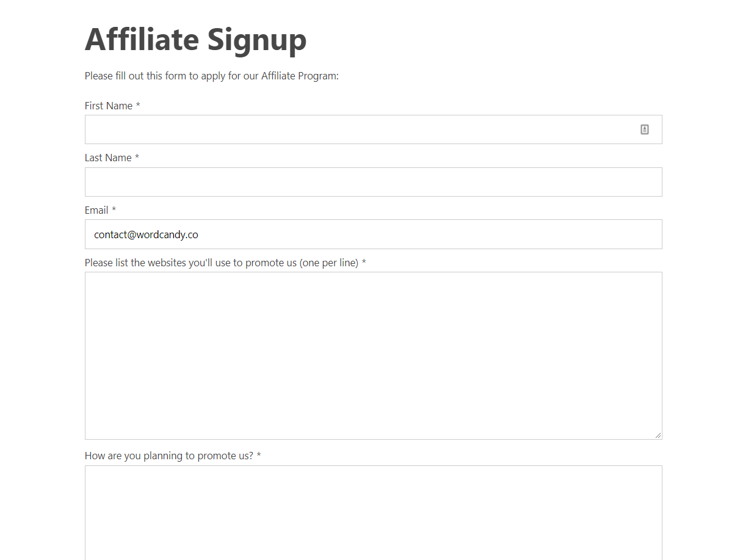Screen dimensions: 754x560
Task: Click the asterisk after the promote question
Action: click(259, 456)
